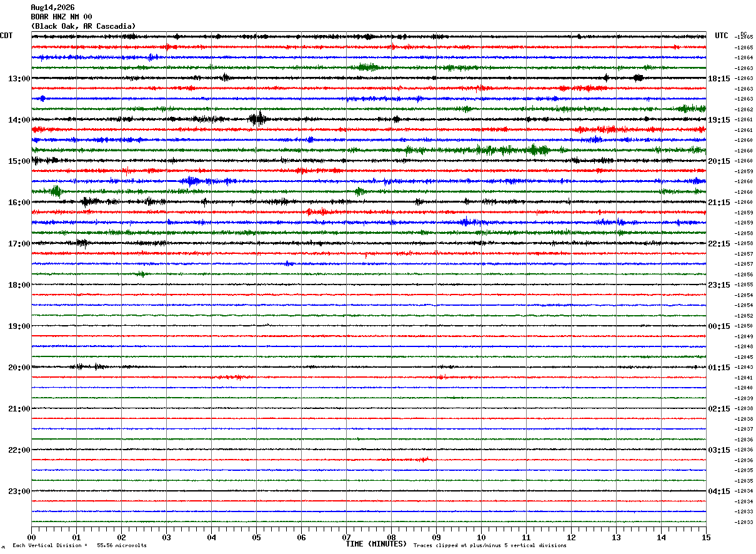Viewport: 756px width, 554px height.
Task: Click minute tick label '09' on time axis
Action: click(436, 537)
